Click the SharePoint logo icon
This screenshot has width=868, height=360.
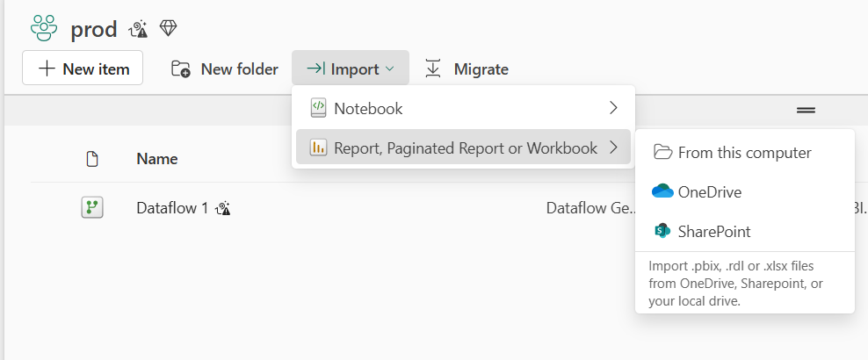coord(662,231)
